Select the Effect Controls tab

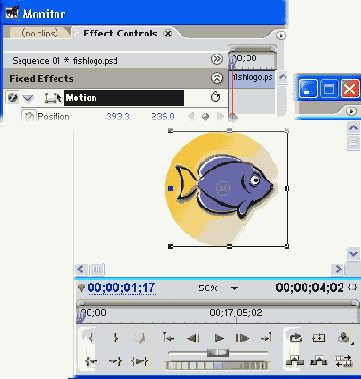(120, 33)
